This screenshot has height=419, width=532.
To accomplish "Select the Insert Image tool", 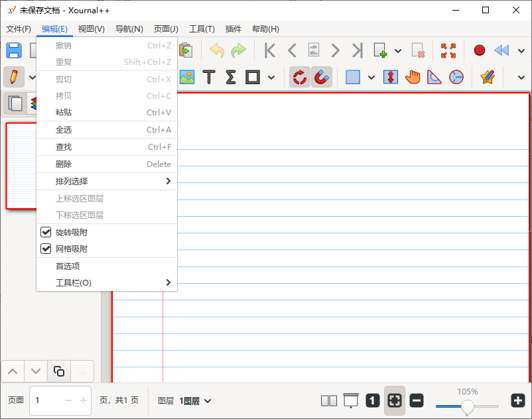I will pyautogui.click(x=187, y=77).
